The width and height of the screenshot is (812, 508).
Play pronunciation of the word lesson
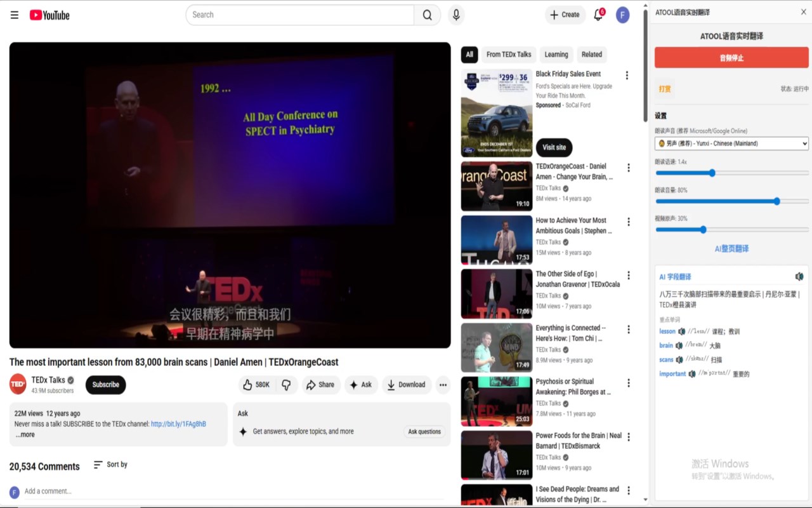[682, 331]
